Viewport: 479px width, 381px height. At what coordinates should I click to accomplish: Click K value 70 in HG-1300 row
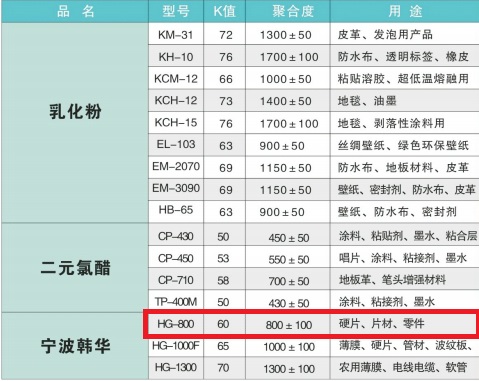coord(223,368)
